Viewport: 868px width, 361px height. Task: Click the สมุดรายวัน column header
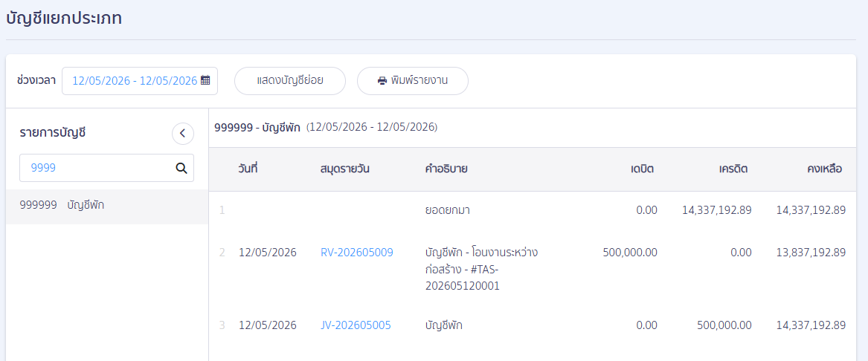tap(344, 169)
